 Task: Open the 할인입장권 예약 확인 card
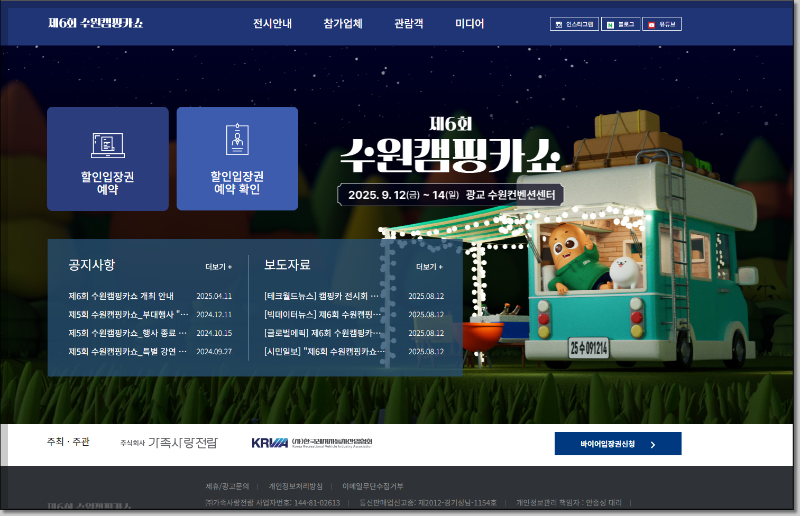click(237, 159)
